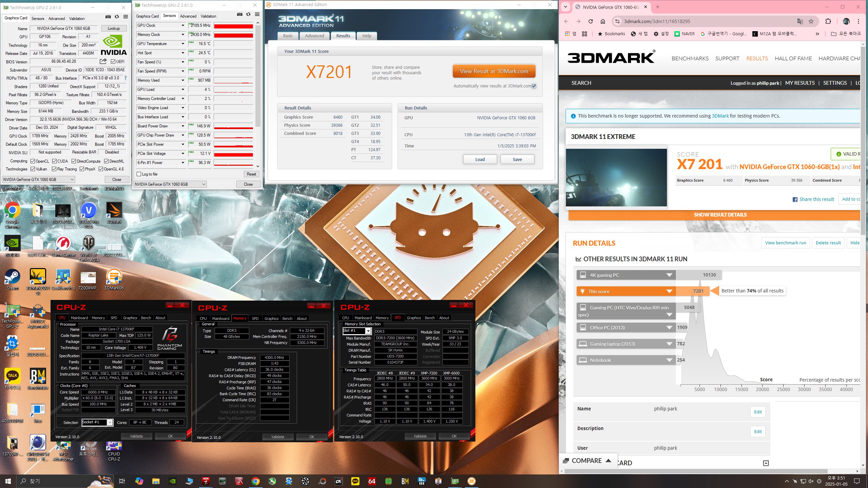Open the Help tab in 3DMark 11
Screen dimensions: 868x488
367,36
